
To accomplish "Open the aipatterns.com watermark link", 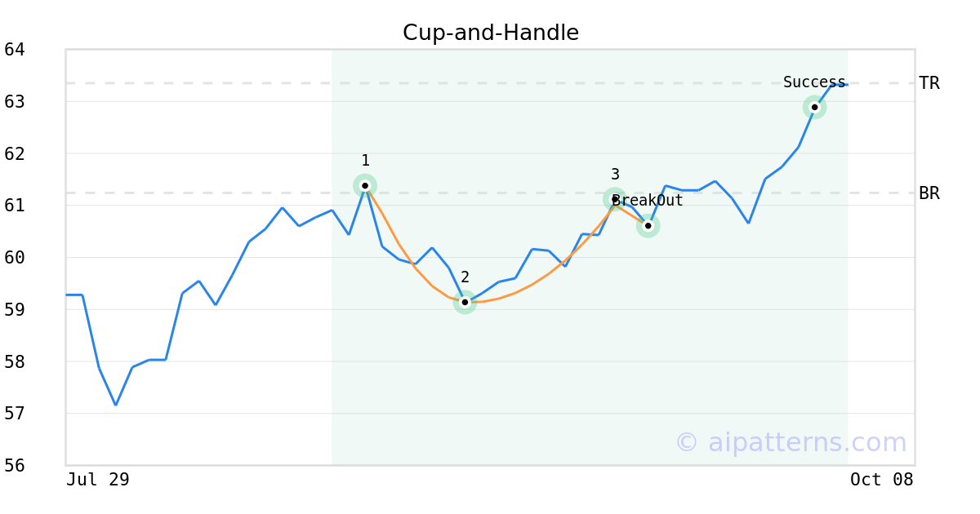I will [791, 442].
